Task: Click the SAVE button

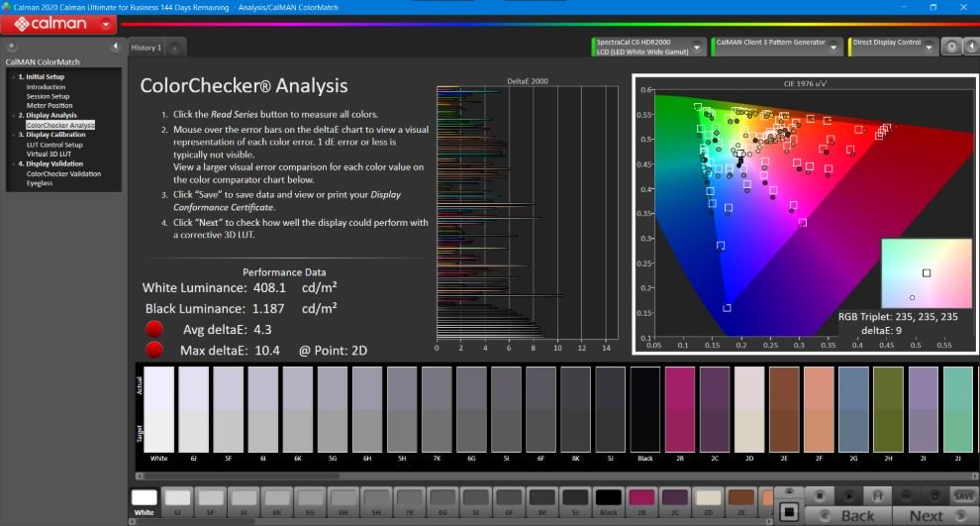Action: click(x=963, y=496)
